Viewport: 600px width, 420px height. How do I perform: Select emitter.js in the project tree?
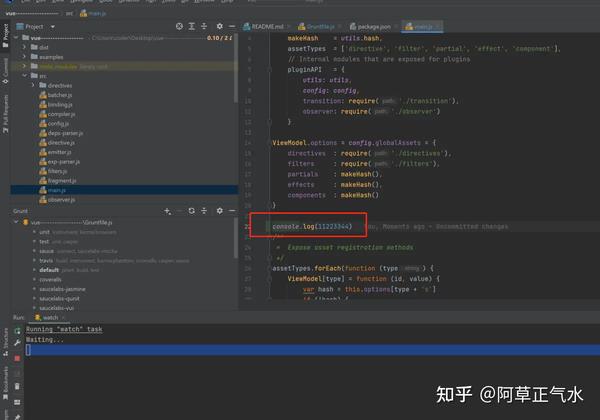[x=55, y=152]
